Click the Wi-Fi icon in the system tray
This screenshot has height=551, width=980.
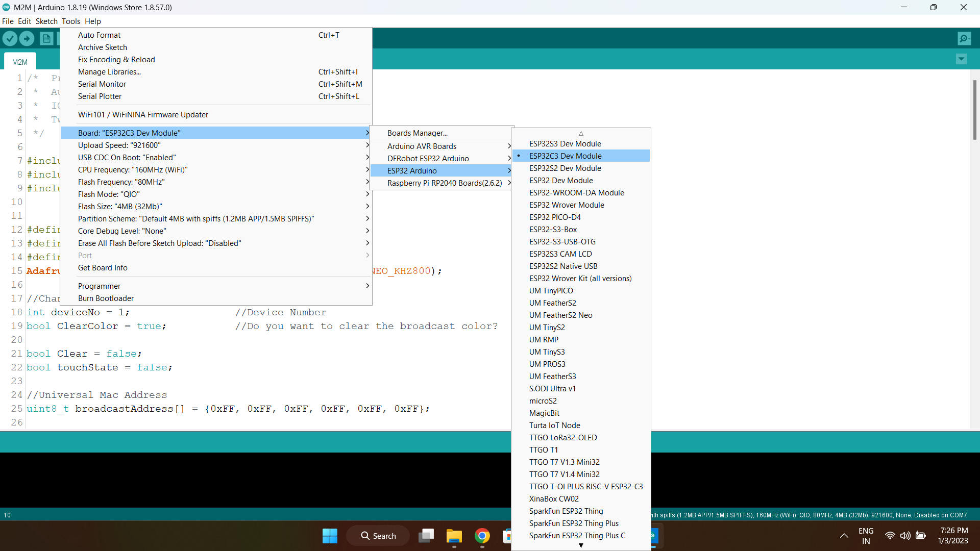coord(890,536)
